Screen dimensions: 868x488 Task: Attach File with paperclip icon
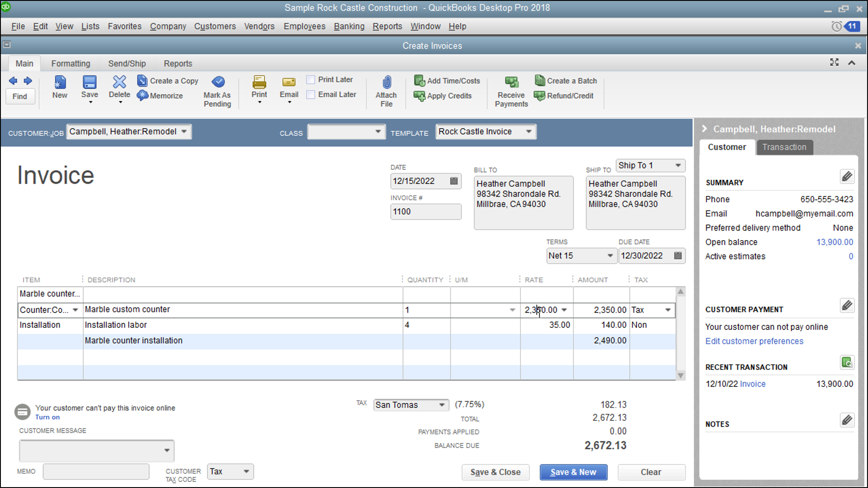click(x=387, y=92)
